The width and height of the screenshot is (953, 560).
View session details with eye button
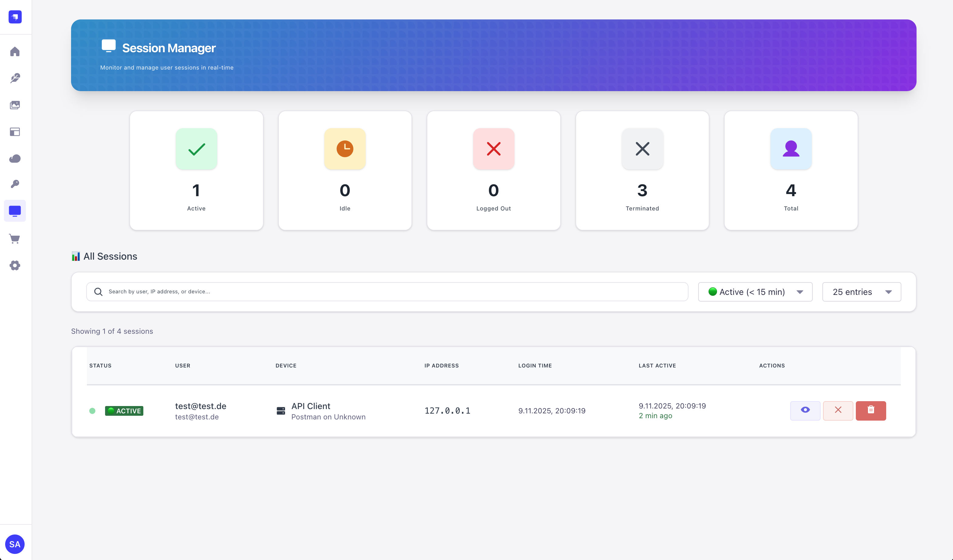805,410
